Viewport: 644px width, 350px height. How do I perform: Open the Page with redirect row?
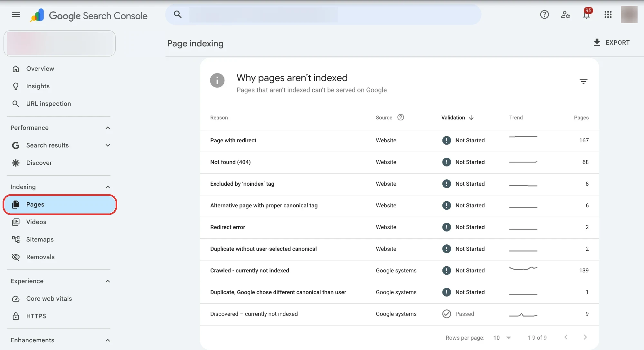tap(399, 141)
